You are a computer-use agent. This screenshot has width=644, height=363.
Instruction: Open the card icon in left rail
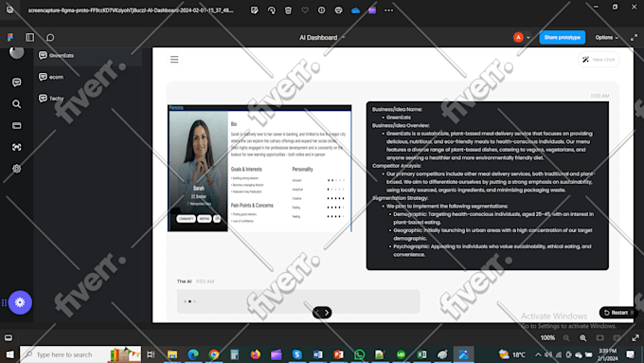coord(16,125)
